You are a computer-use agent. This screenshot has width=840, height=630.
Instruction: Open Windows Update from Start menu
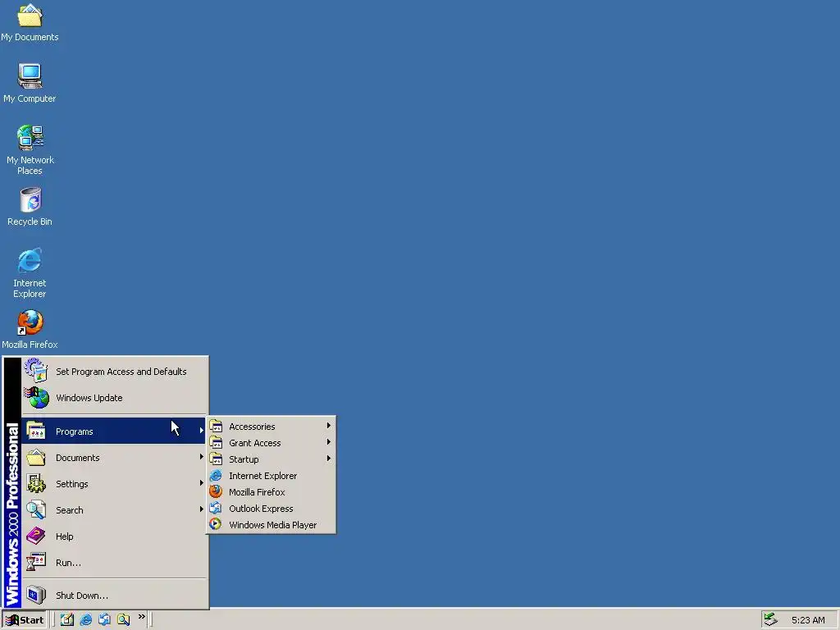[x=115, y=398]
